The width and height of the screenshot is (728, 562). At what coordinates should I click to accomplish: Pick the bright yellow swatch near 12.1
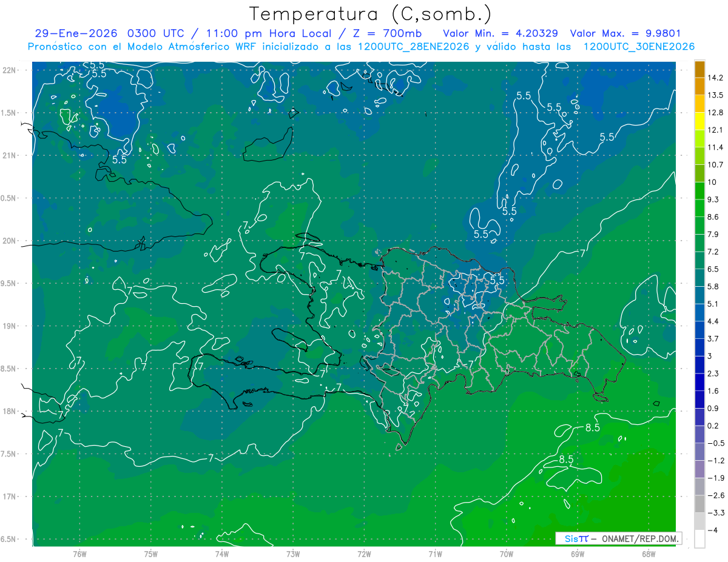point(699,121)
